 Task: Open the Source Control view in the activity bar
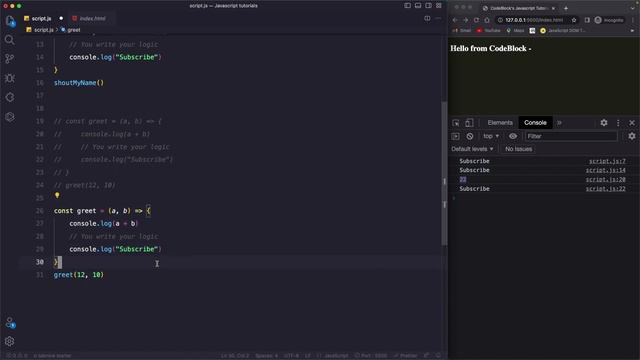tap(10, 59)
